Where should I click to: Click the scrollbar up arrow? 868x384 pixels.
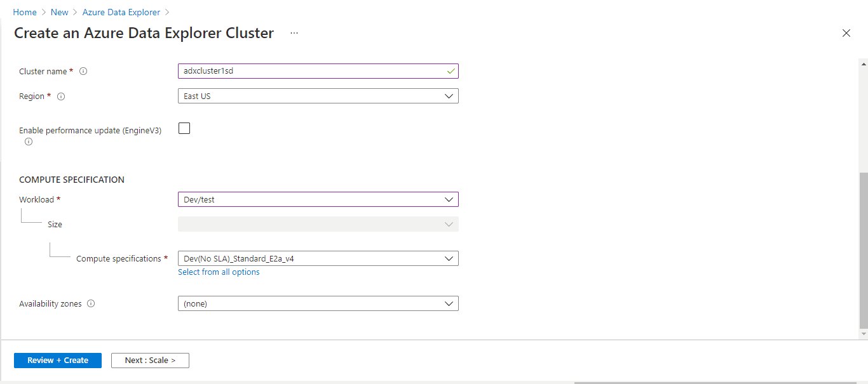click(864, 63)
